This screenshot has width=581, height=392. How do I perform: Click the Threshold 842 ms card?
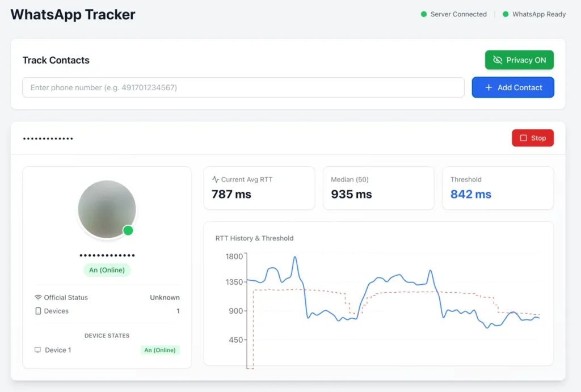click(x=498, y=188)
